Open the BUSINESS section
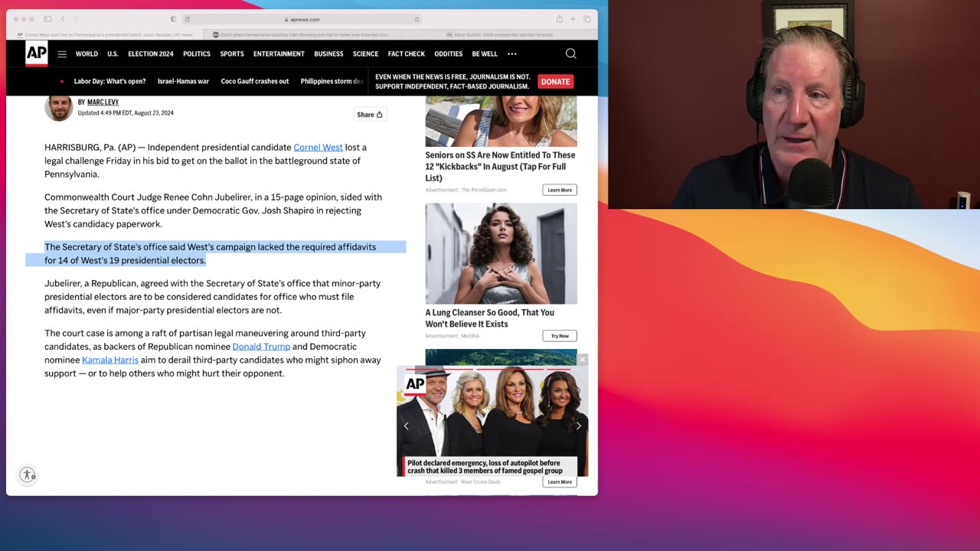Image resolution: width=980 pixels, height=551 pixels. [328, 54]
